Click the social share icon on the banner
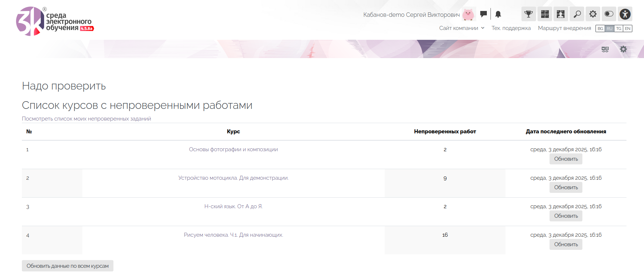The image size is (644, 278). point(605,49)
